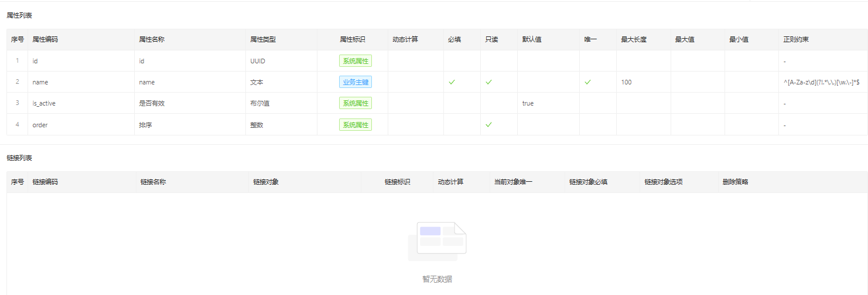
Task: Click the 系统属性 tag in is_active row
Action: [x=356, y=103]
